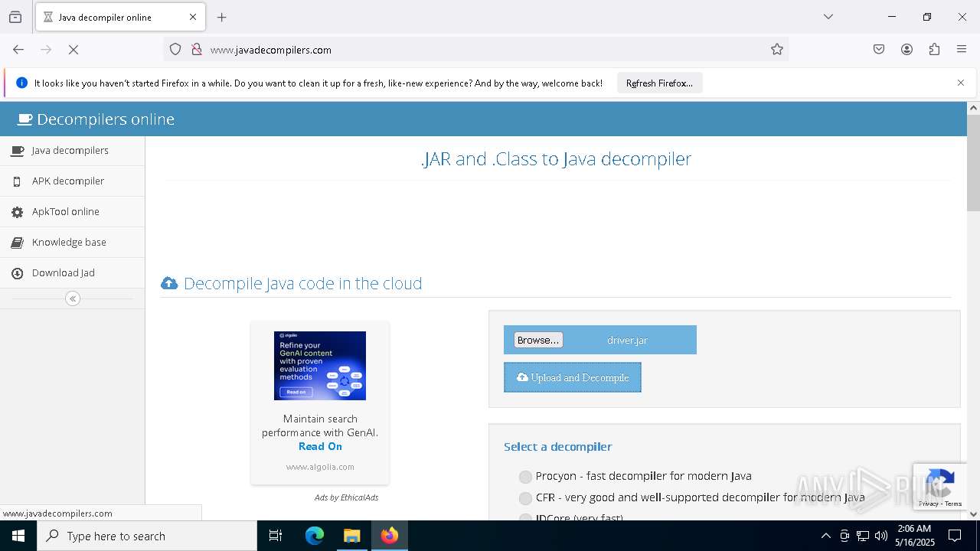The image size is (980, 551).
Task: Click the Browse... file button
Action: tap(538, 340)
